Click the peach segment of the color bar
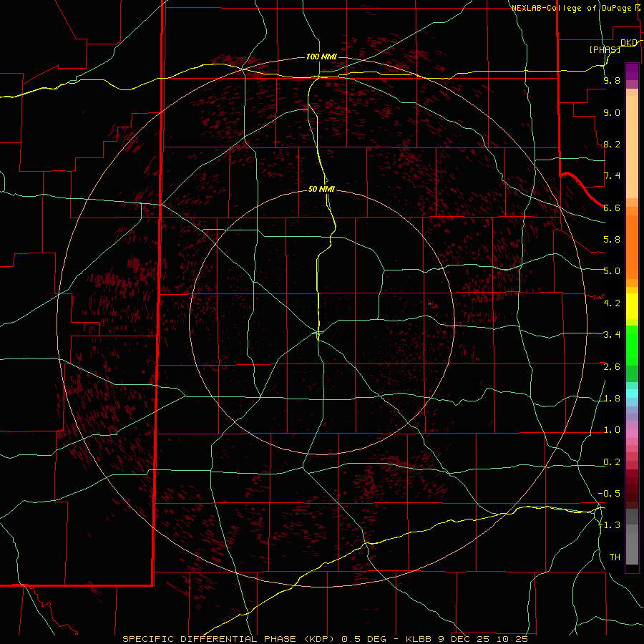644x644 pixels. click(x=632, y=148)
